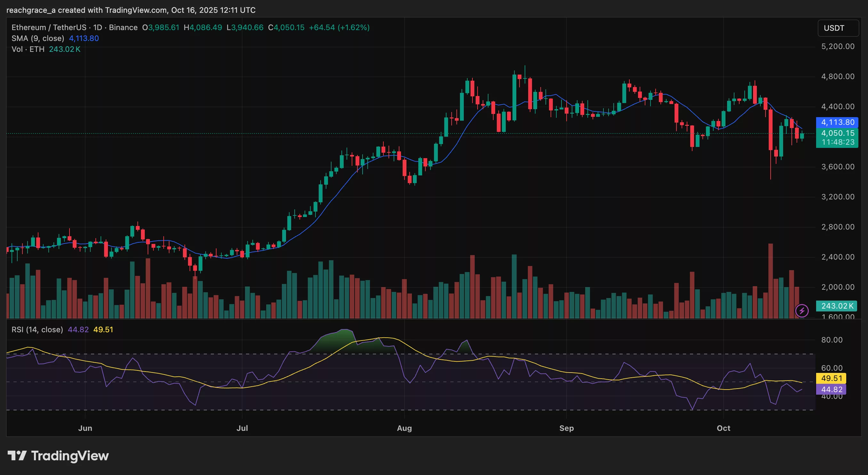Click the yellow 49.51 RSI value tag
Viewport: 868px width, 475px height.
[x=831, y=378]
